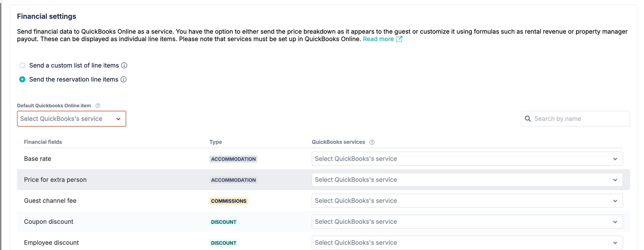Image resolution: width=644 pixels, height=250 pixels.
Task: Click ACCOMMODATION badge in extra person row
Action: (x=233, y=180)
